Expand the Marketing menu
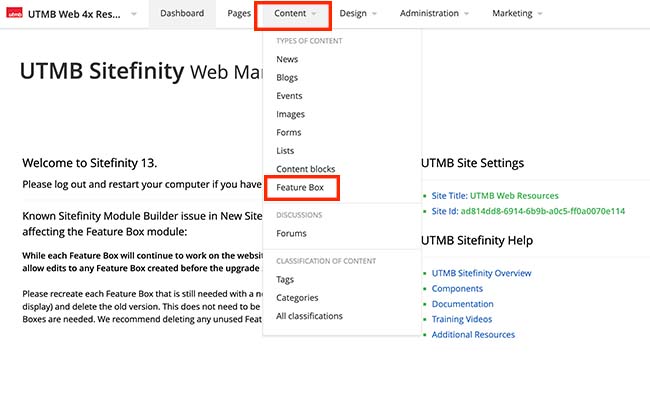The width and height of the screenshot is (650, 397). click(517, 13)
